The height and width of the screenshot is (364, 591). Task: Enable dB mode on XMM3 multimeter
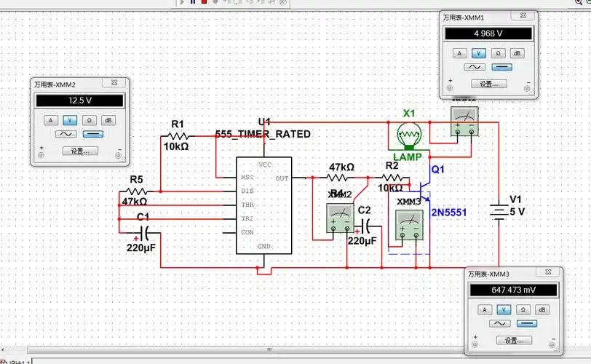coord(544,309)
